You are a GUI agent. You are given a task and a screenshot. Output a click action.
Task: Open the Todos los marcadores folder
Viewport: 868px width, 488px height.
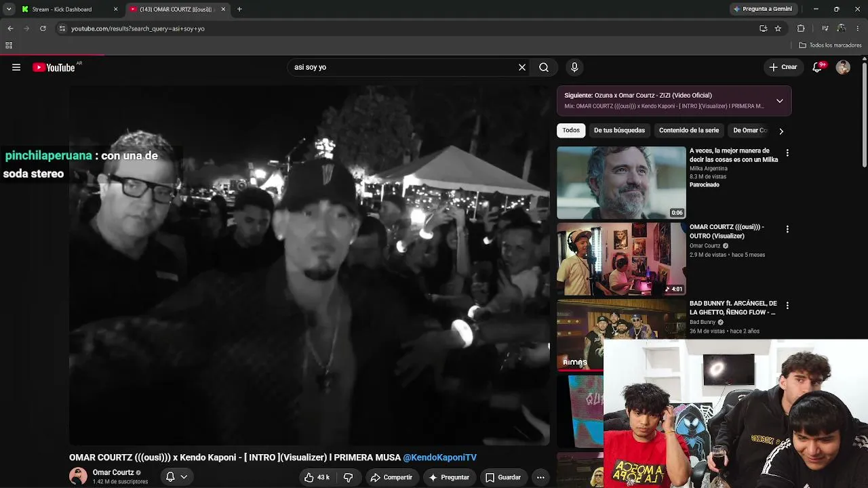point(831,45)
